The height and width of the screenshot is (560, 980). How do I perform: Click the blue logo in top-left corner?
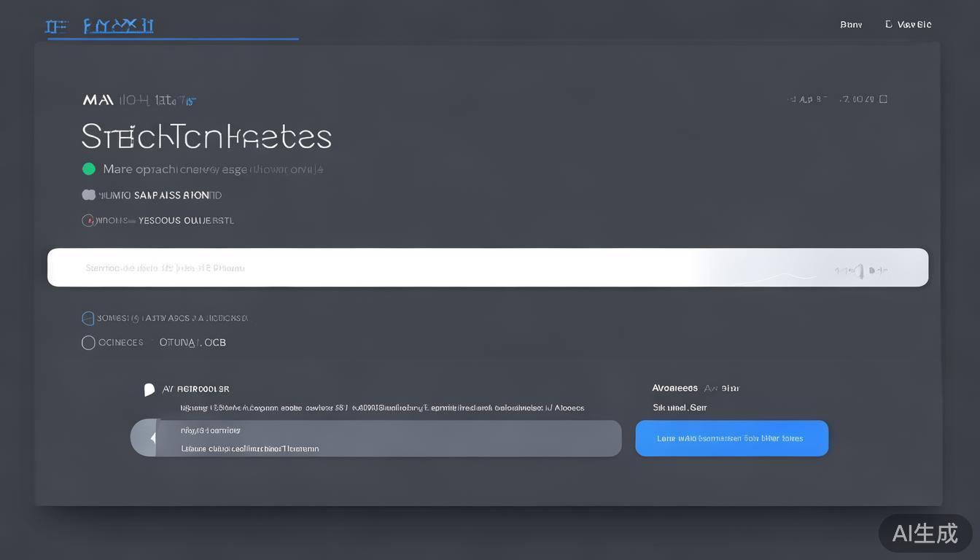point(99,26)
